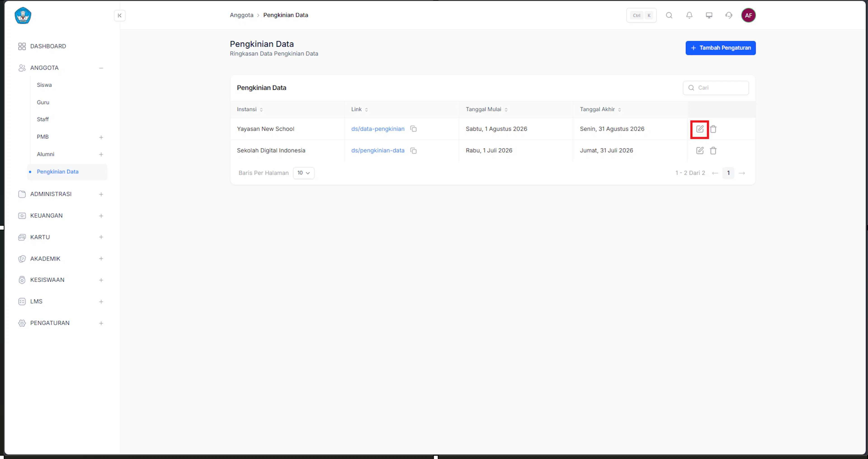The height and width of the screenshot is (459, 868).
Task: Select page 1 in pagination
Action: click(728, 173)
